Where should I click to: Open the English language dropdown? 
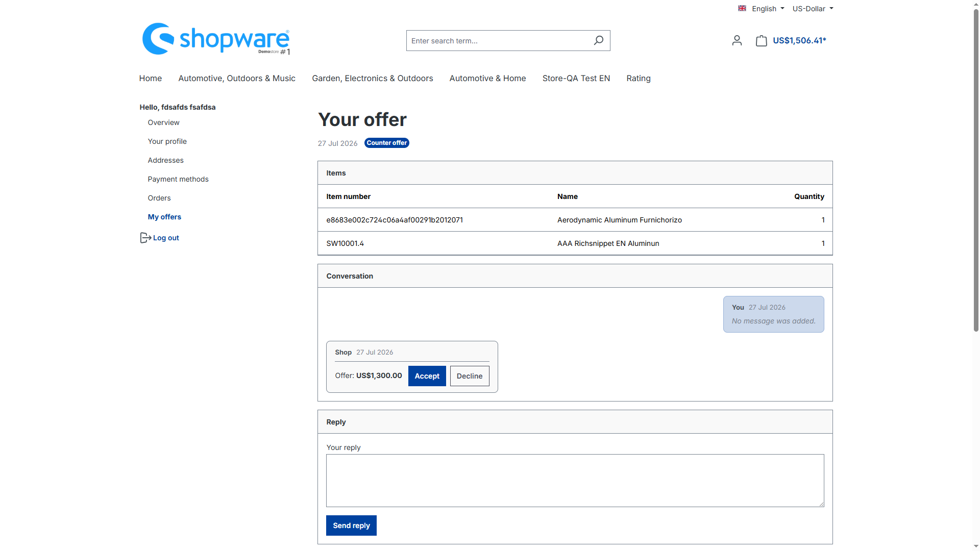tap(761, 9)
